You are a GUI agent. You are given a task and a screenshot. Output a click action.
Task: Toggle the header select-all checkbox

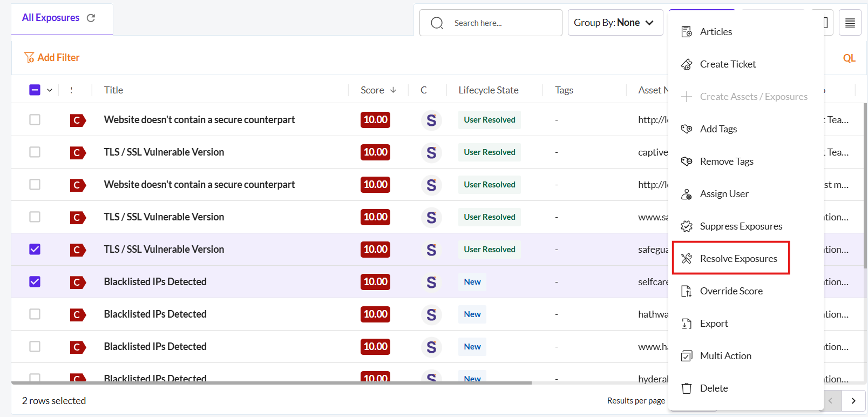(35, 90)
